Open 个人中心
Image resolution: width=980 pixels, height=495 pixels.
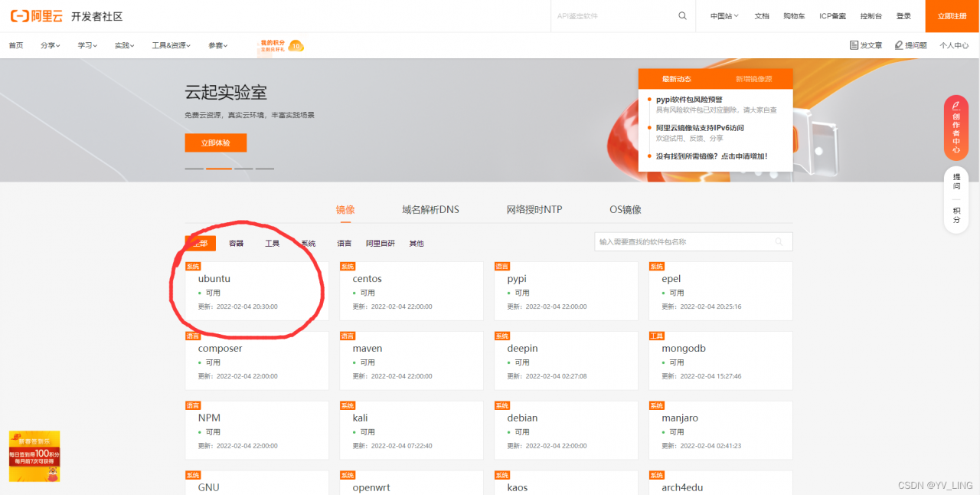coord(954,45)
